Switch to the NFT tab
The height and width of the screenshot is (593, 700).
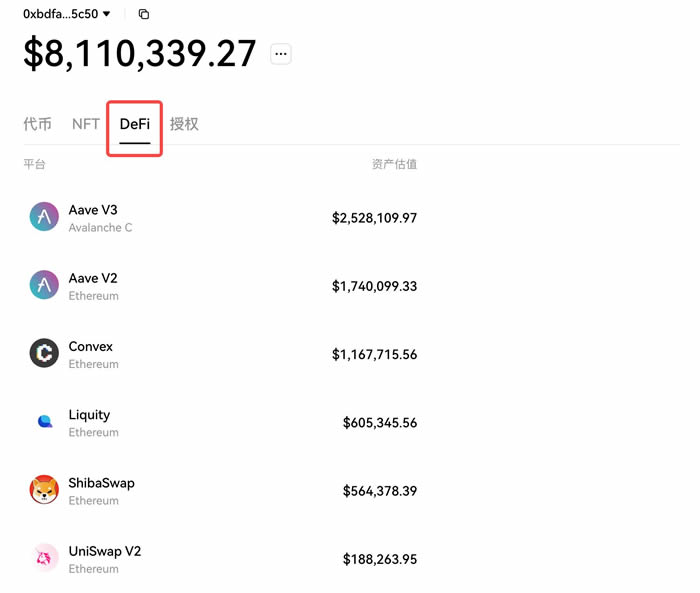point(86,124)
